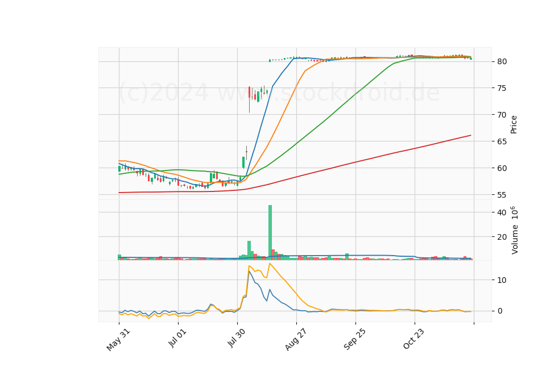Click the volume tick label 20

coord(502,237)
